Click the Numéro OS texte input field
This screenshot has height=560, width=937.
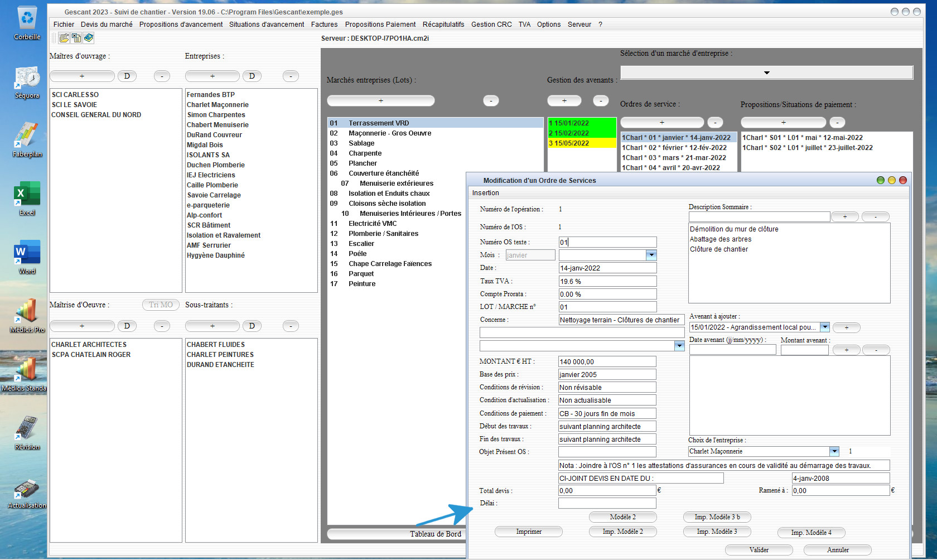pyautogui.click(x=607, y=242)
